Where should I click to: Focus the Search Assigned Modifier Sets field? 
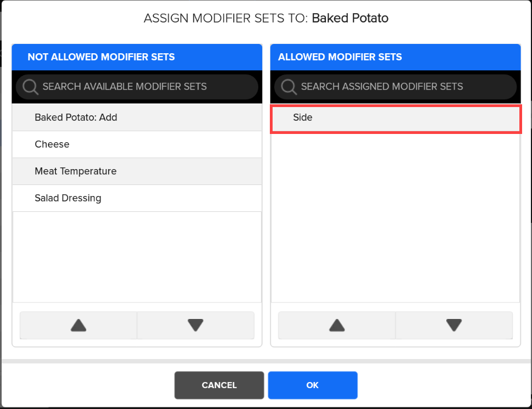tap(401, 87)
